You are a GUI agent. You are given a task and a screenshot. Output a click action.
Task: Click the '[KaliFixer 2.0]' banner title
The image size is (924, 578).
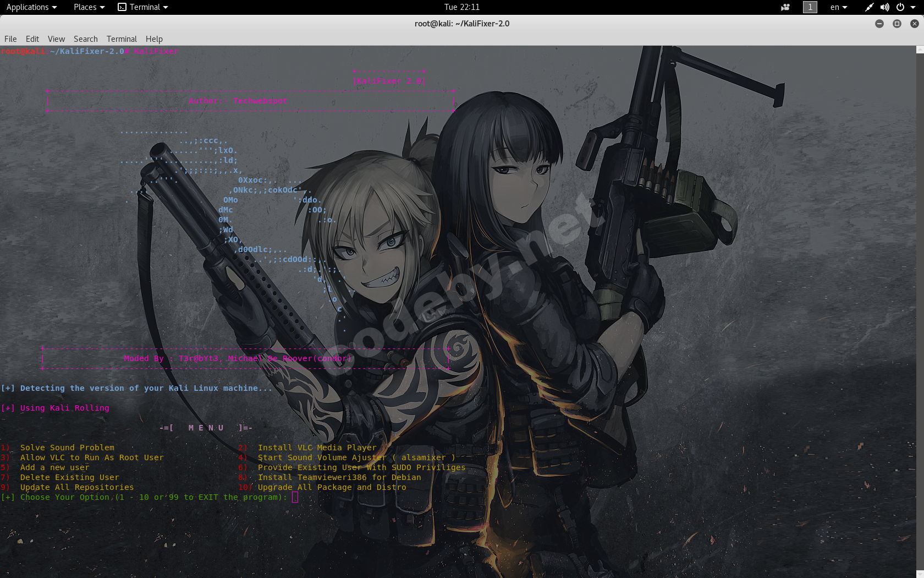tap(389, 81)
